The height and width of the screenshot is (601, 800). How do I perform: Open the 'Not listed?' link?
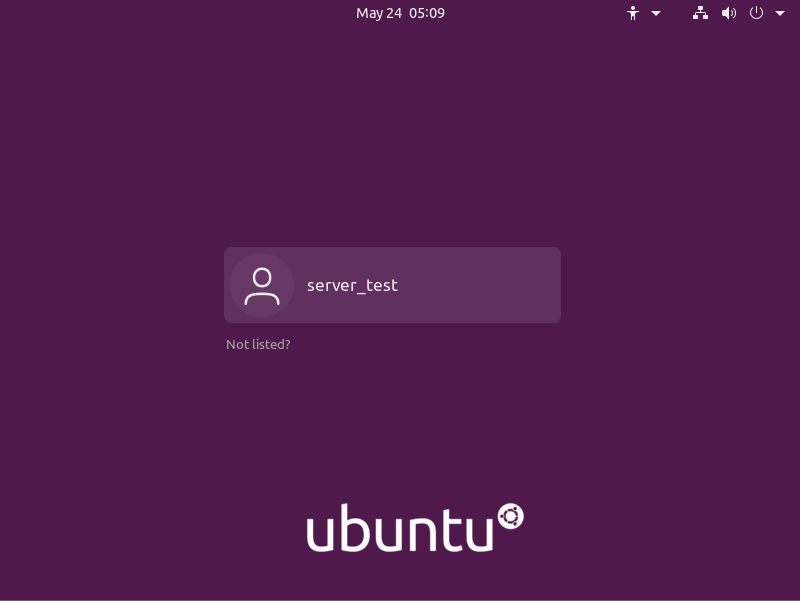tap(258, 344)
